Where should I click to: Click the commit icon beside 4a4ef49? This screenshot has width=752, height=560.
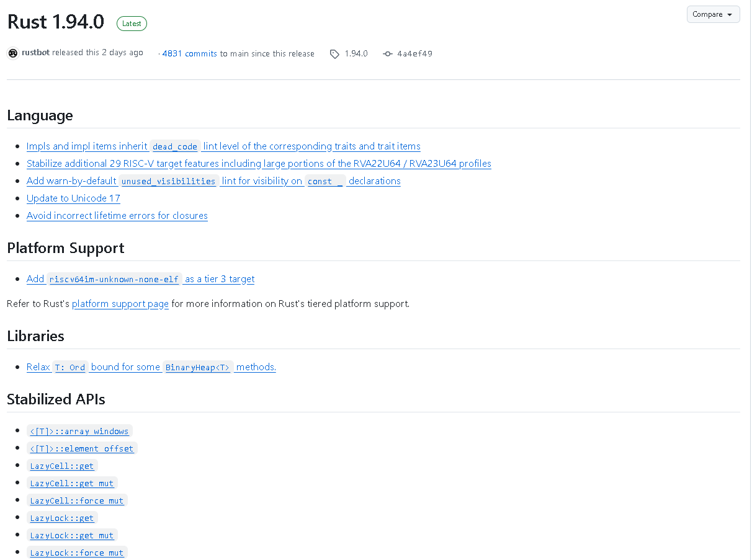388,54
